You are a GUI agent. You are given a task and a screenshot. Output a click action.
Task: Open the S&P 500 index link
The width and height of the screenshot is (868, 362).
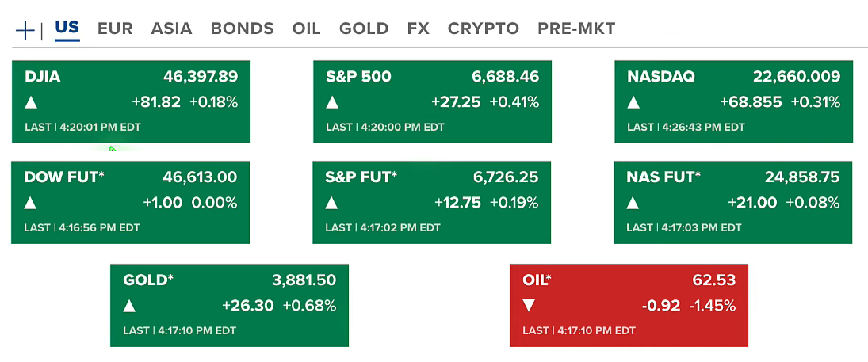358,77
